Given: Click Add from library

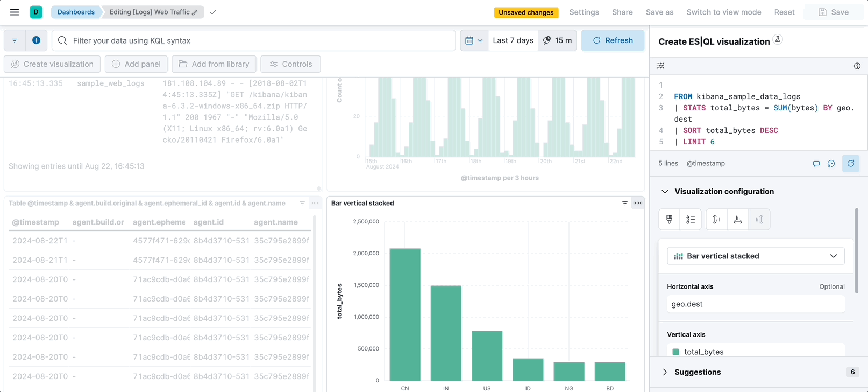Looking at the screenshot, I should pos(214,64).
